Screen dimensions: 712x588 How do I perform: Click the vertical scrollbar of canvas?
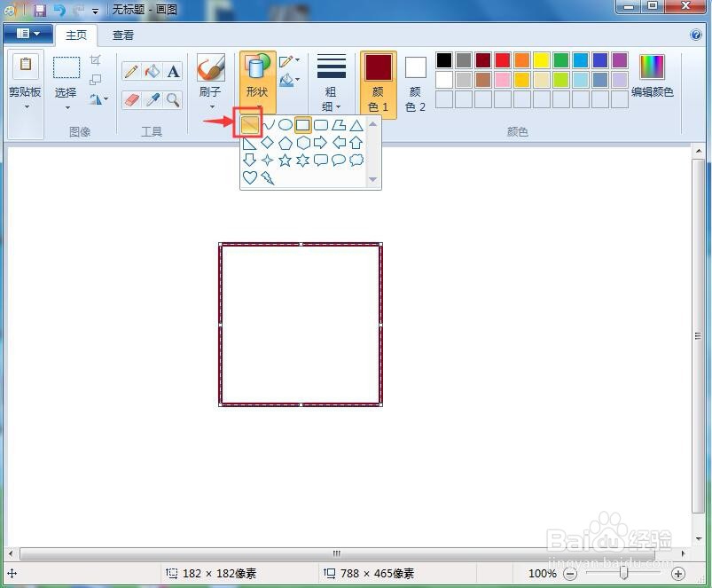(x=699, y=336)
